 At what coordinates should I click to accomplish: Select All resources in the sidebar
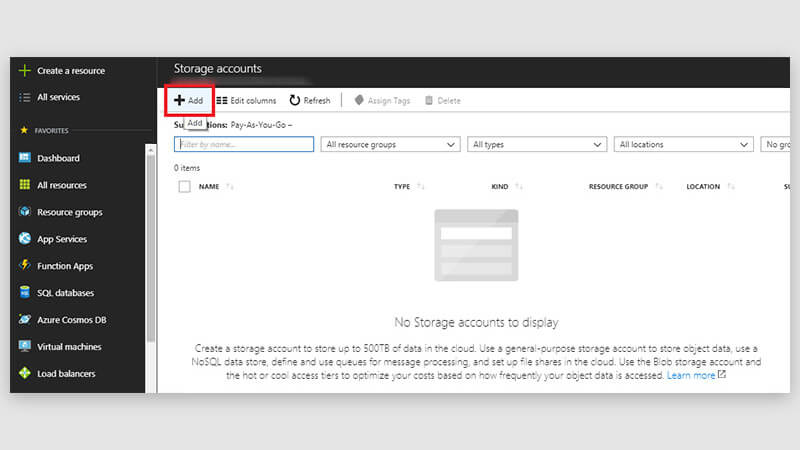(62, 185)
